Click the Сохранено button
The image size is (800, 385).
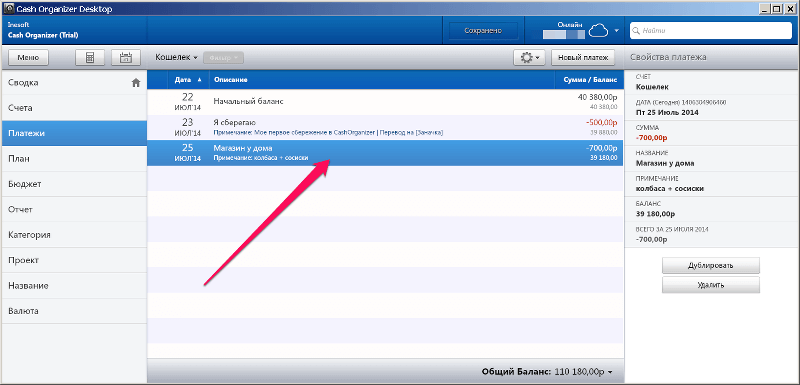(483, 31)
